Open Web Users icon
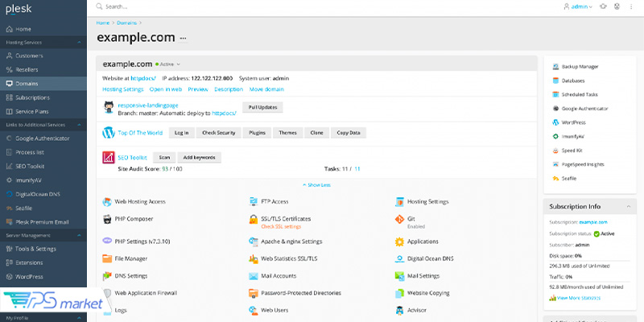 [254, 310]
